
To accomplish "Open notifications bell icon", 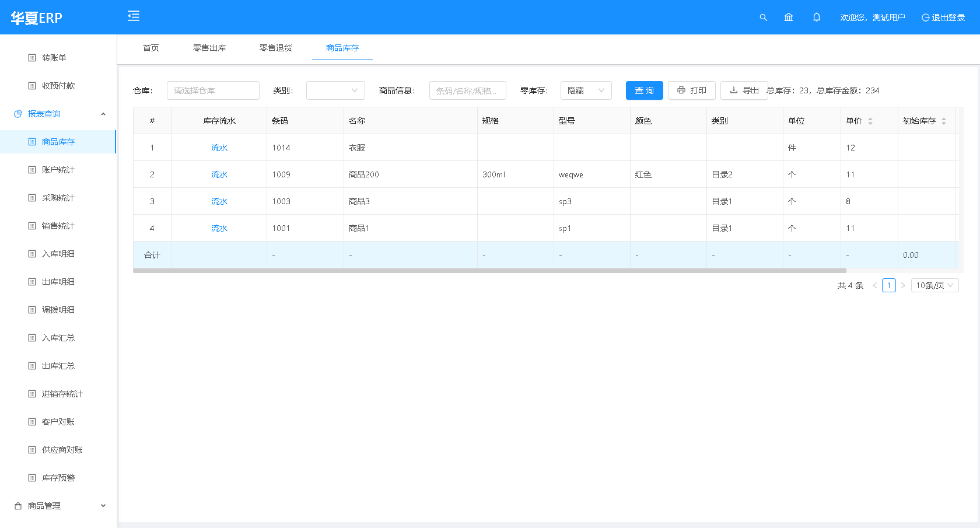I will 817,18.
